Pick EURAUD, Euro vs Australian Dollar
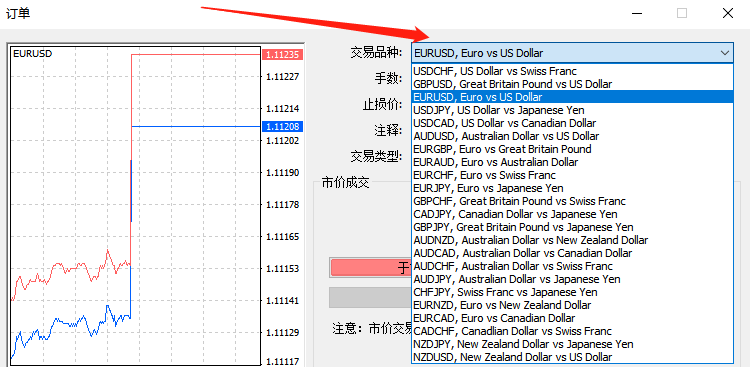 coord(572,162)
